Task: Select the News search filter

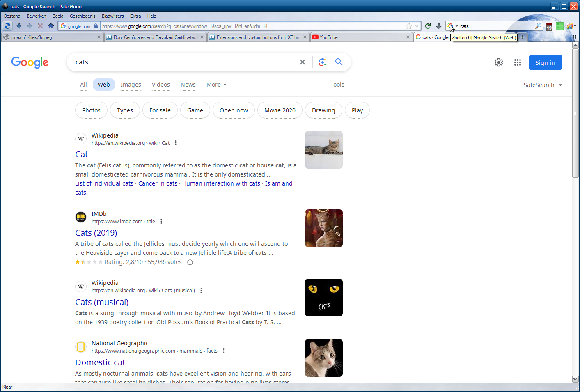Action: (188, 85)
